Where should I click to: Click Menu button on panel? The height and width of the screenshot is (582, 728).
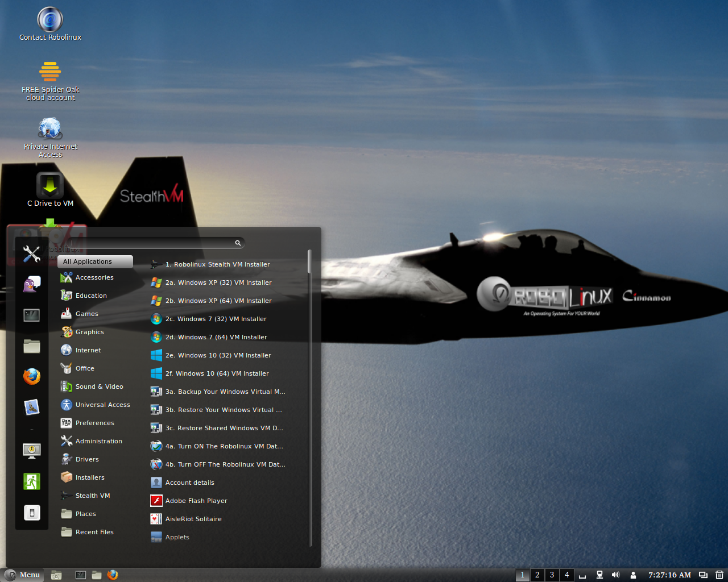pyautogui.click(x=22, y=575)
